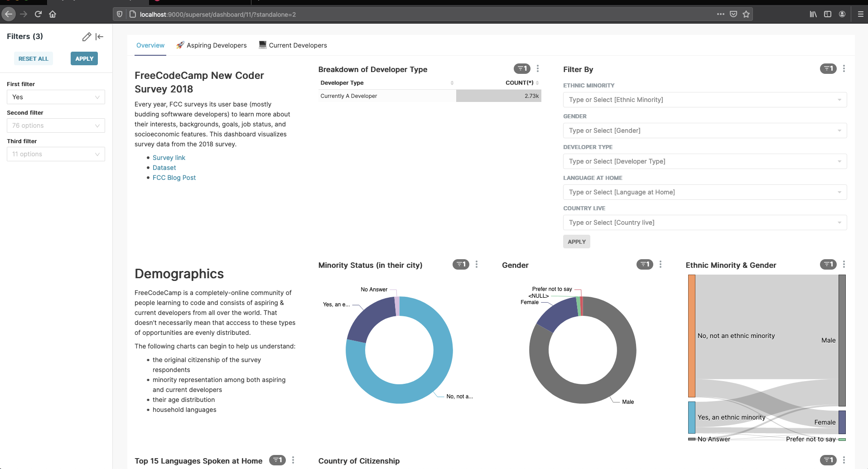The height and width of the screenshot is (469, 868).
Task: Open the Pocket save icon
Action: pos(733,14)
